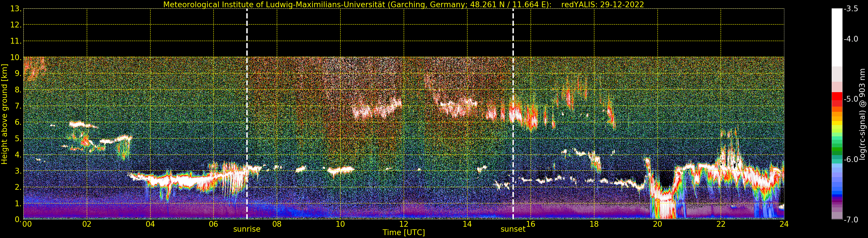Click colorbar tick label -7.0
The width and height of the screenshot is (868, 238).
click(x=851, y=220)
